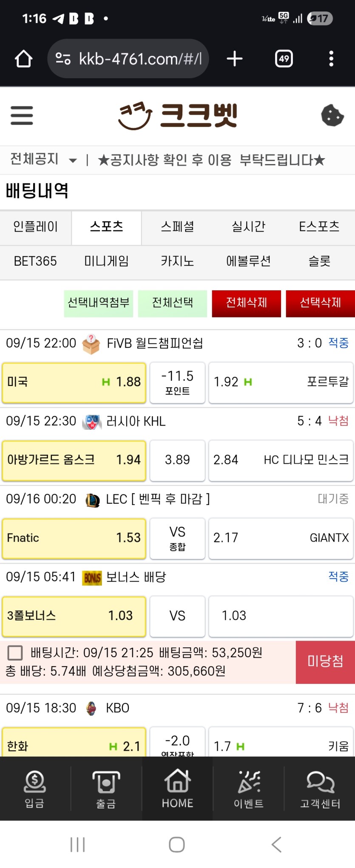The height and width of the screenshot is (868, 355).
Task: Tap the browser home icon
Action: click(23, 59)
